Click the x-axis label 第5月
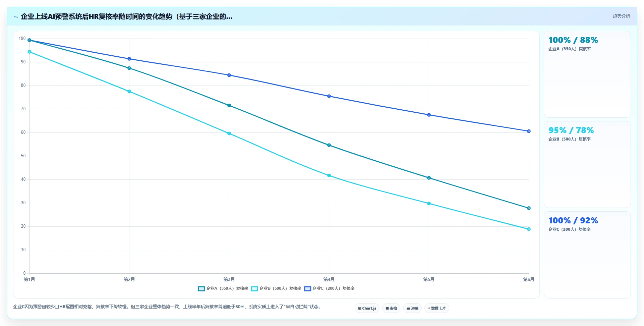644x326 pixels. 429,280
